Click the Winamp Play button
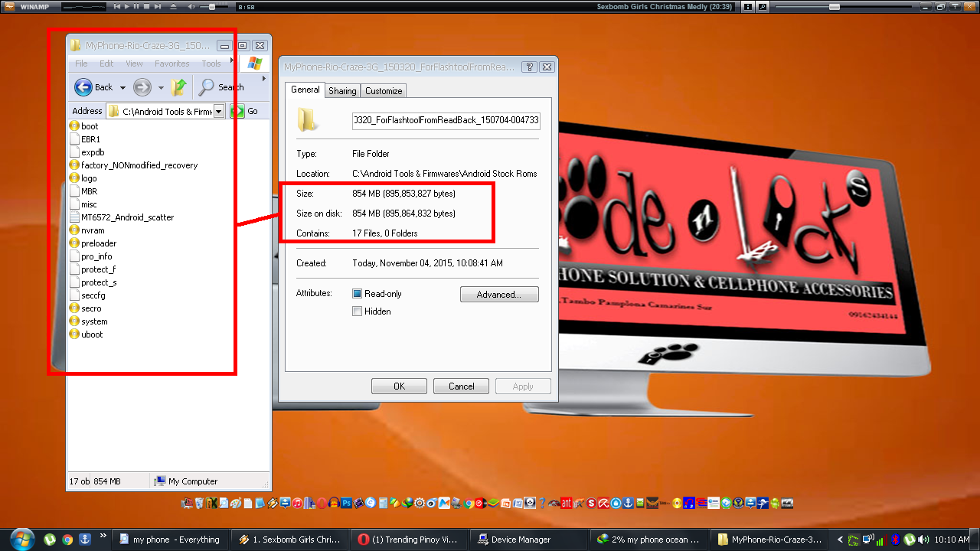The height and width of the screenshot is (551, 980). (127, 7)
